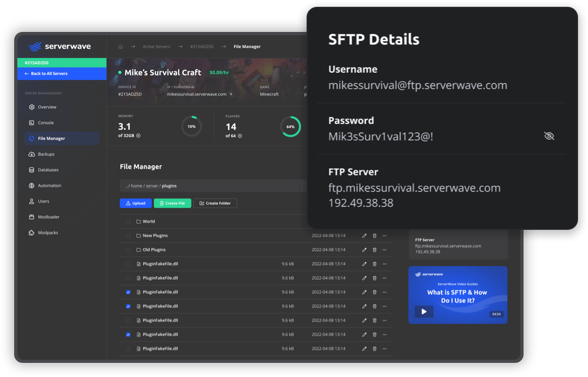The image size is (588, 377).
Task: Click the home icon in the breadcrumb
Action: coord(121,47)
